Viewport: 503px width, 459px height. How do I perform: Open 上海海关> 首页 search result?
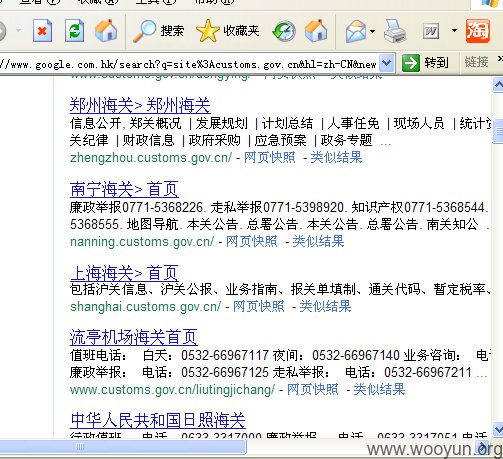124,273
